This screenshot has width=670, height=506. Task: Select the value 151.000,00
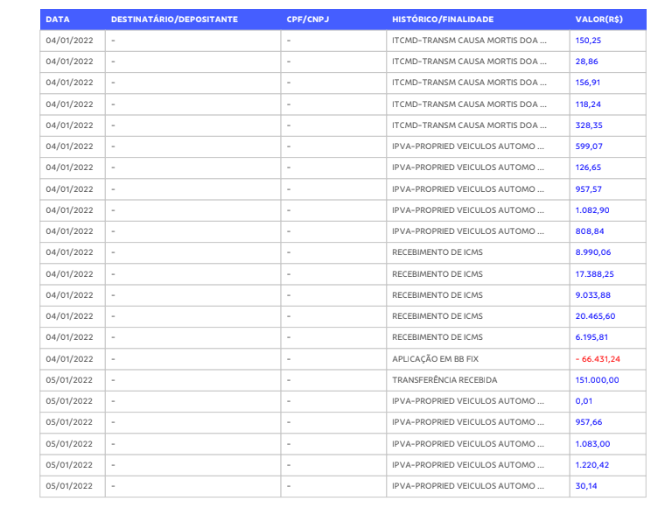597,380
